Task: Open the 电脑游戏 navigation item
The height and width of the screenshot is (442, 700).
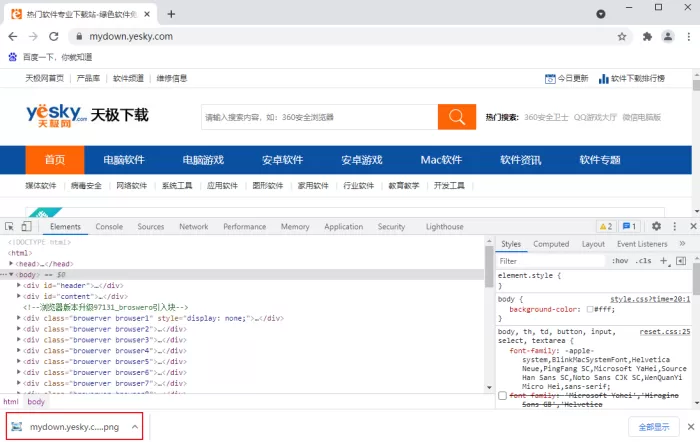Action: [203, 160]
